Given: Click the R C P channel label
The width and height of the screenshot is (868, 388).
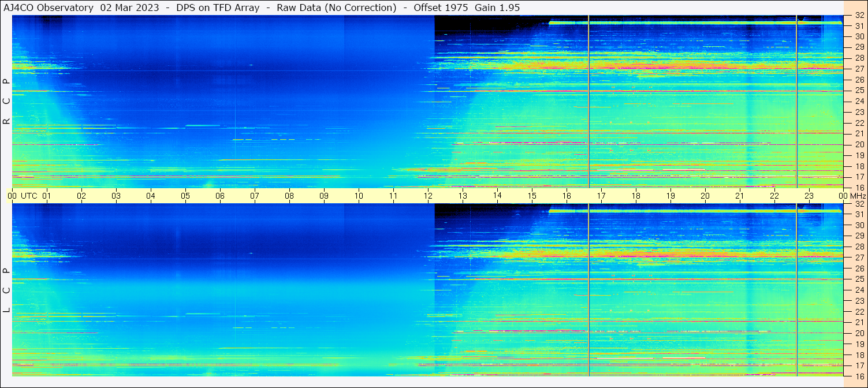Looking at the screenshot, I should click(x=6, y=102).
